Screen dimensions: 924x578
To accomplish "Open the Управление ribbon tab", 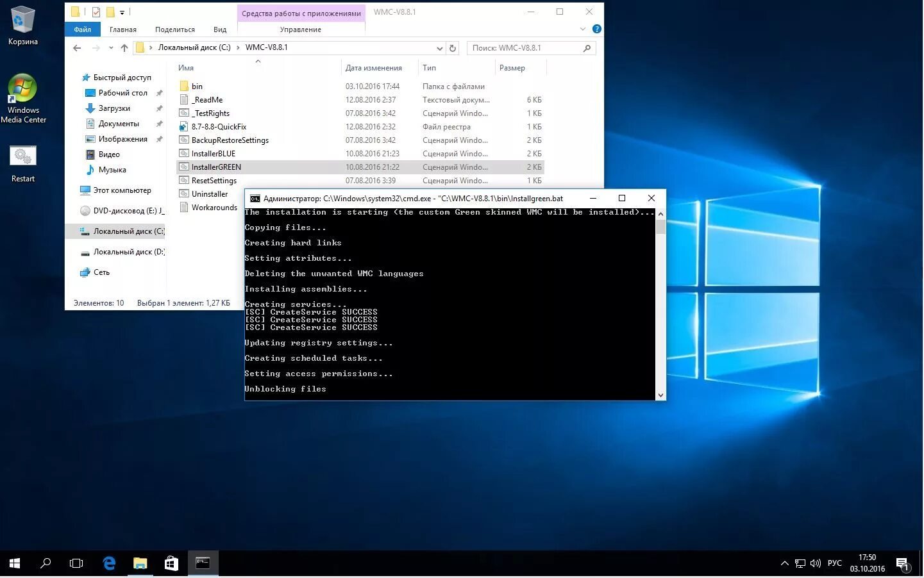I will tap(300, 29).
